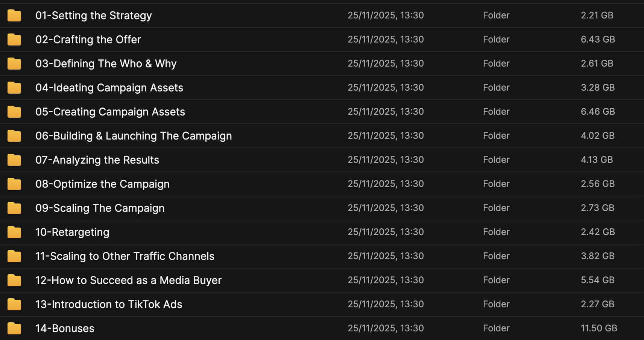Click the folder icon for 01-Setting the Strategy
Image resolution: width=644 pixels, height=340 pixels.
(14, 15)
